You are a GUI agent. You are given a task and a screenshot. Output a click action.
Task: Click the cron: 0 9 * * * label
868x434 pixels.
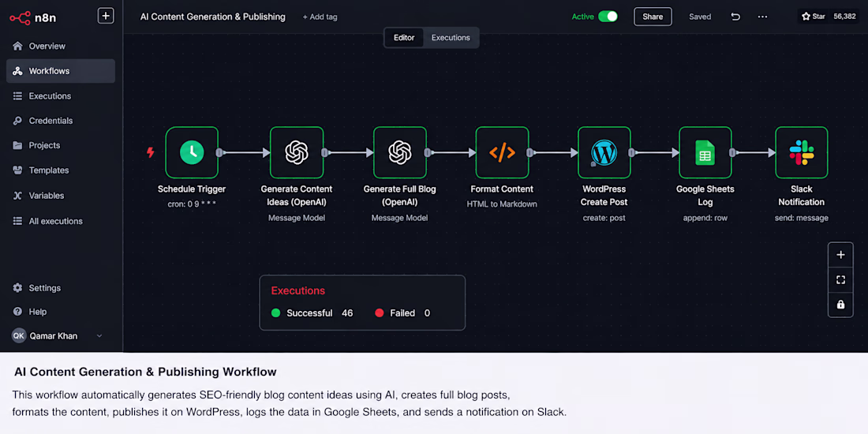[x=192, y=204]
